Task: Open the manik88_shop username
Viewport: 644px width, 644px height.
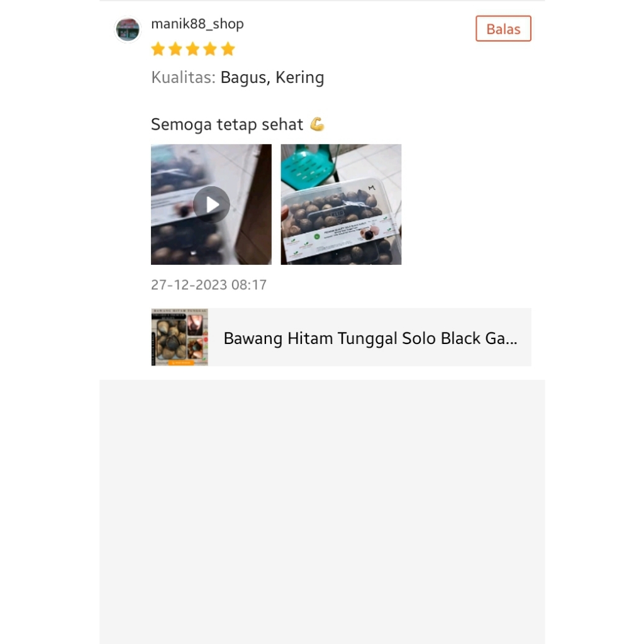Action: point(197,24)
